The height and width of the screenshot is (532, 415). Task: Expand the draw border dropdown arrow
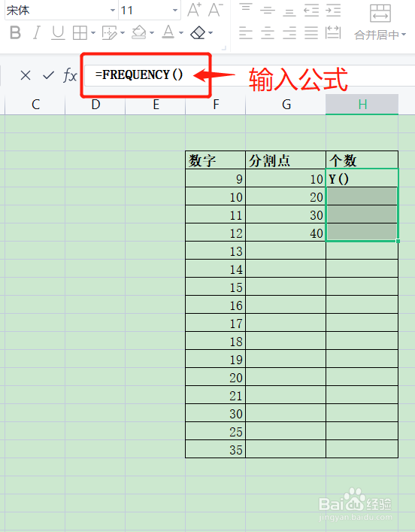(x=123, y=33)
